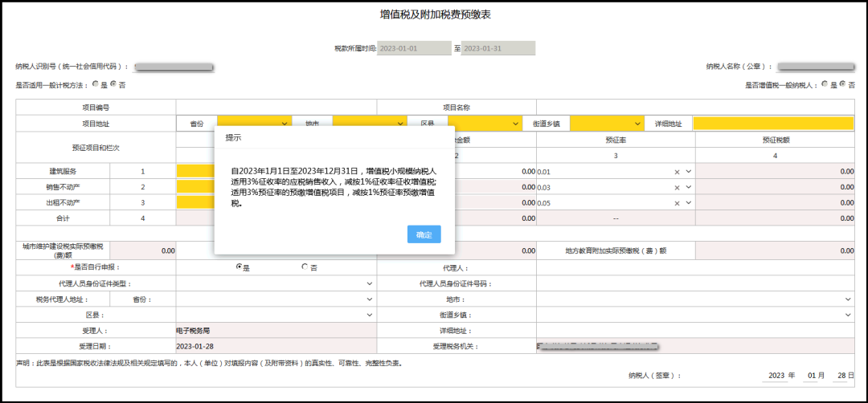Click the 合计 row label
Viewport: 868px width, 403px height.
(63, 218)
